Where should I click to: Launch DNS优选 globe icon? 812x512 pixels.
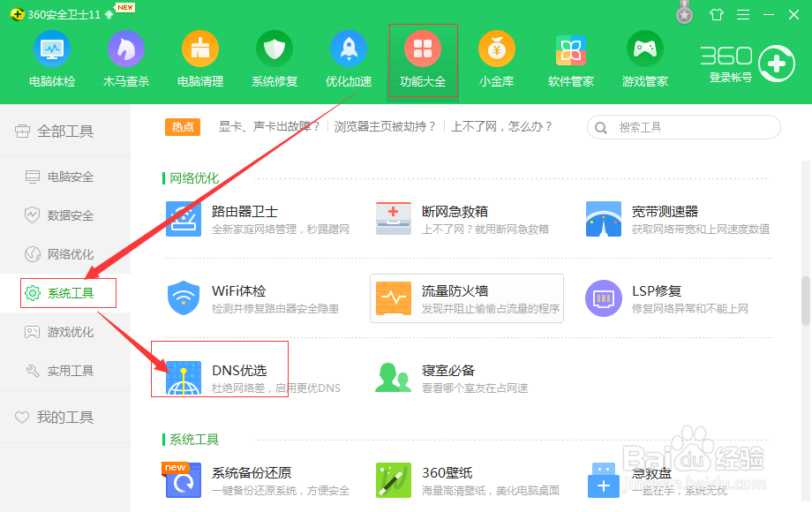[x=184, y=378]
